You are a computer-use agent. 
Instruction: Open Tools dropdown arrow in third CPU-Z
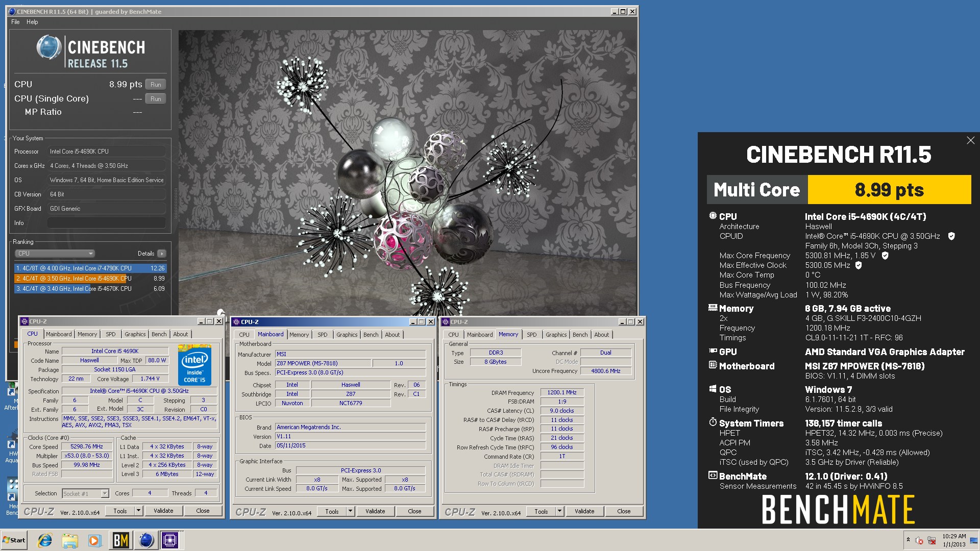click(x=559, y=511)
